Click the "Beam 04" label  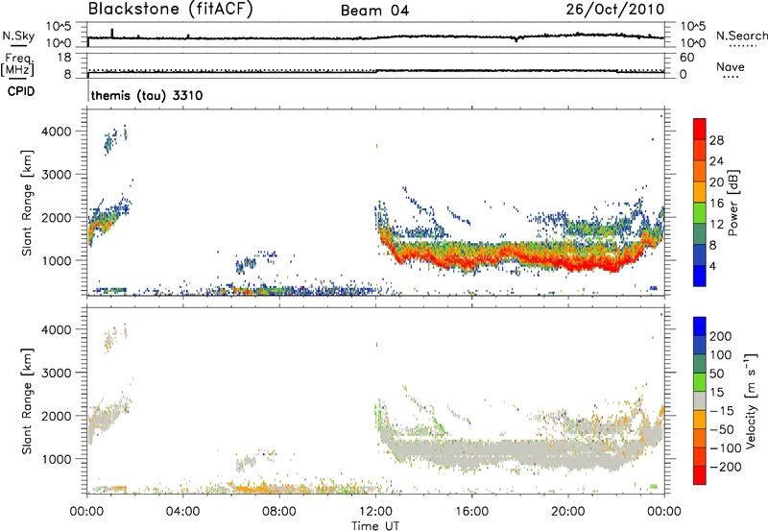(374, 11)
